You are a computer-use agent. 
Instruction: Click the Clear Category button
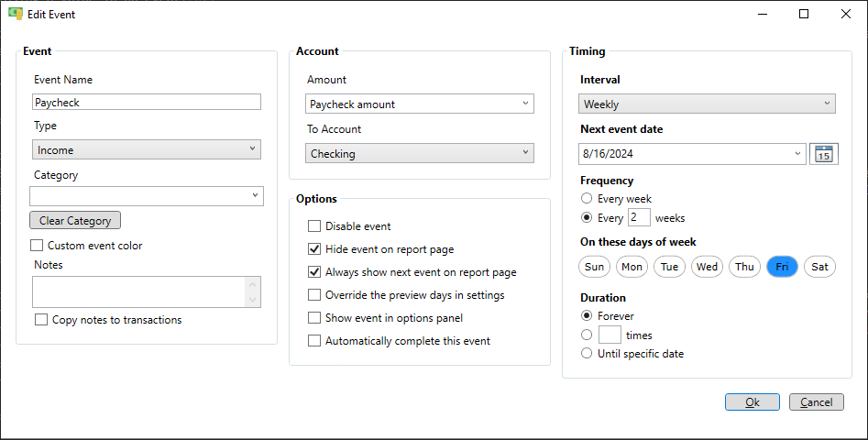(x=75, y=220)
